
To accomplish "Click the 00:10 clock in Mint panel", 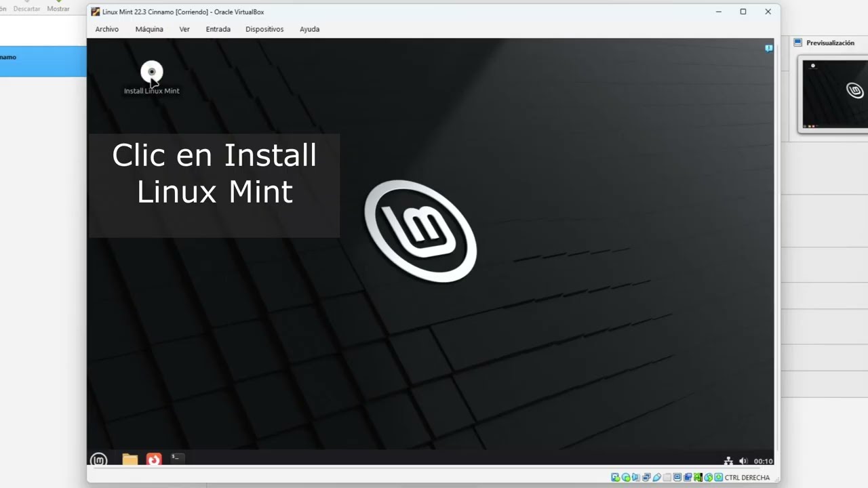I will pyautogui.click(x=763, y=461).
